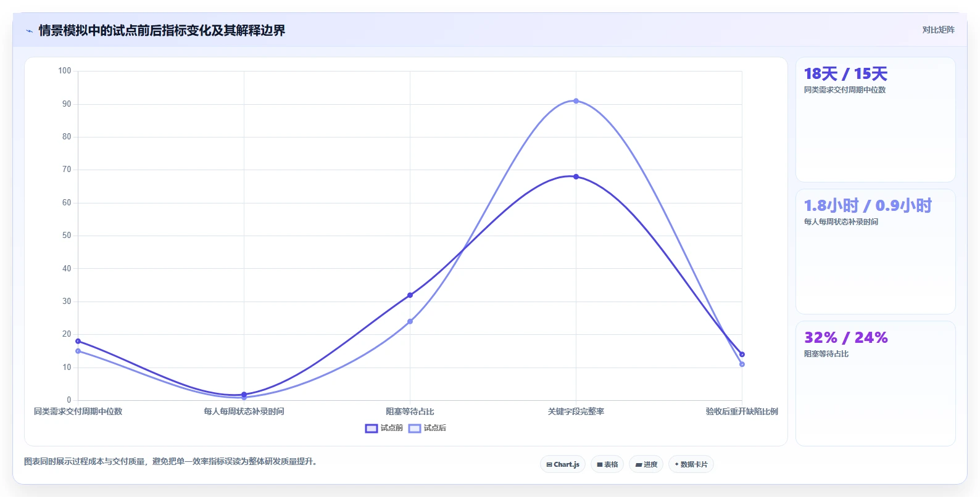This screenshot has height=497, width=980.
Task: Click the x-axis label 验收后重开缺陷比例
Action: tap(742, 411)
